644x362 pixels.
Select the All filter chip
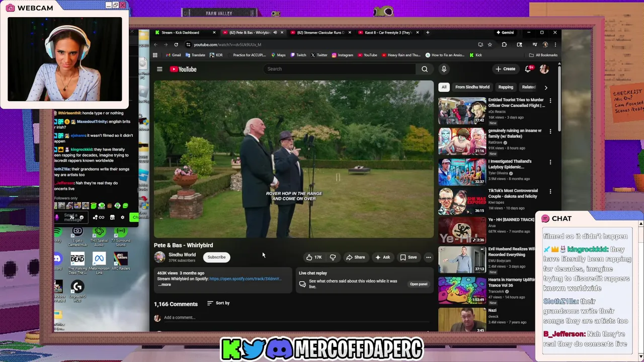click(x=444, y=87)
